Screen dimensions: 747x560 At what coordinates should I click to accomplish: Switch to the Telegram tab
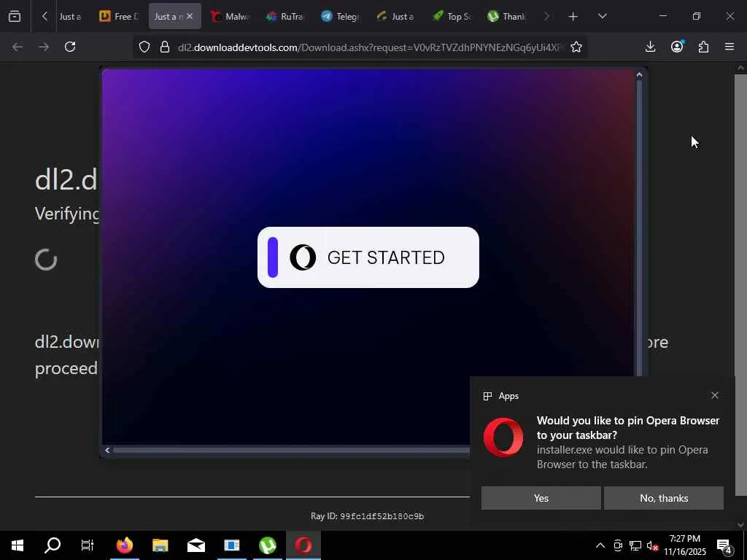pyautogui.click(x=340, y=16)
